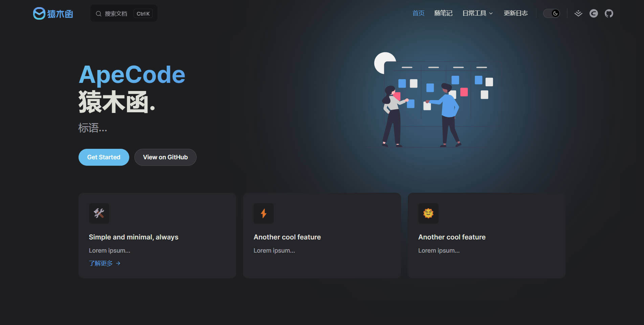Follow the 了解更多 link

pos(105,263)
